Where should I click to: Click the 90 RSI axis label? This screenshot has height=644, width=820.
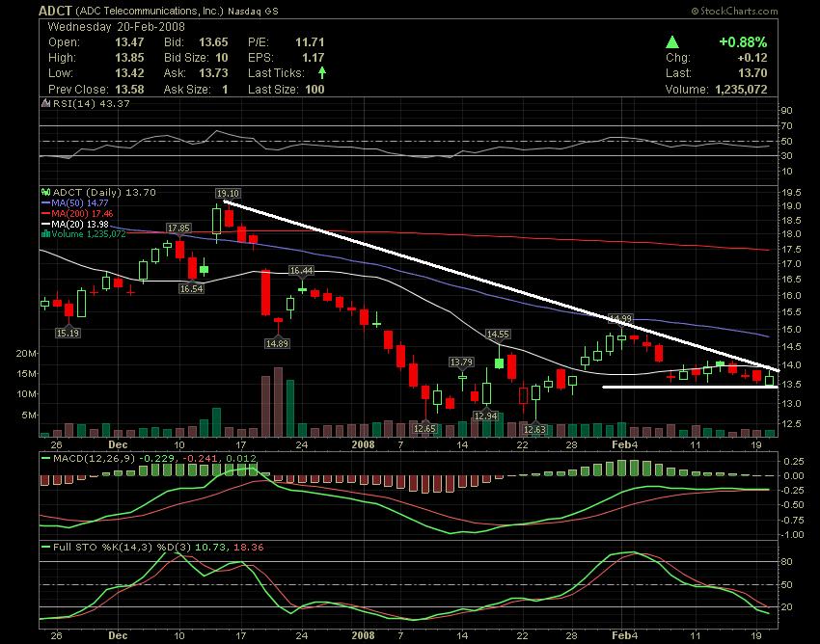787,110
